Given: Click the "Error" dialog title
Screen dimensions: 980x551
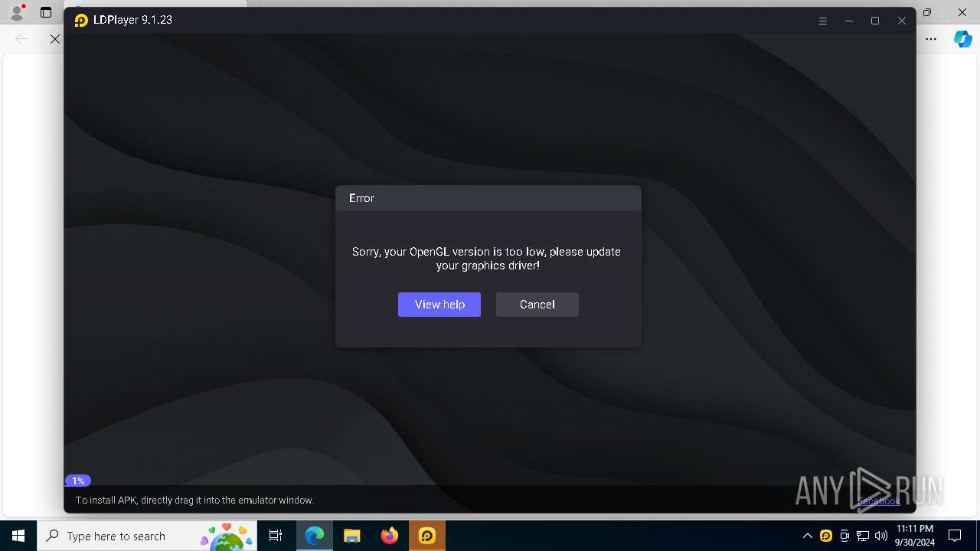Looking at the screenshot, I should pos(361,198).
